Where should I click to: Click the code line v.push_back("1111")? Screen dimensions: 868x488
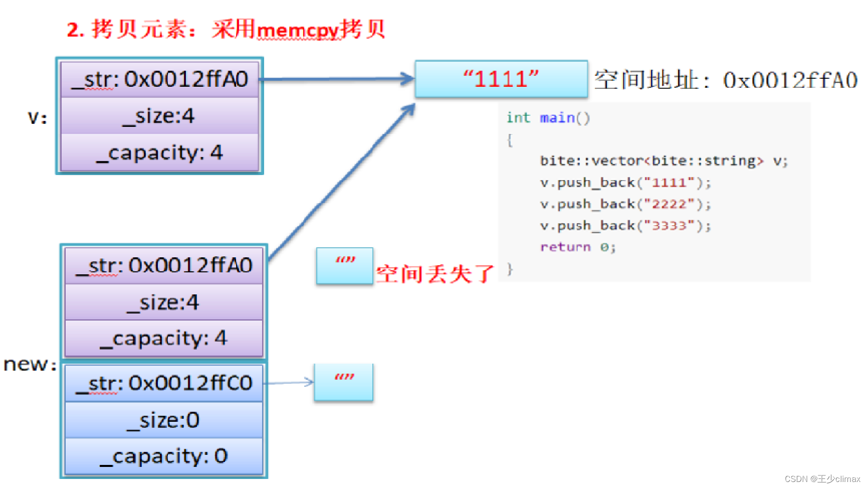625,183
